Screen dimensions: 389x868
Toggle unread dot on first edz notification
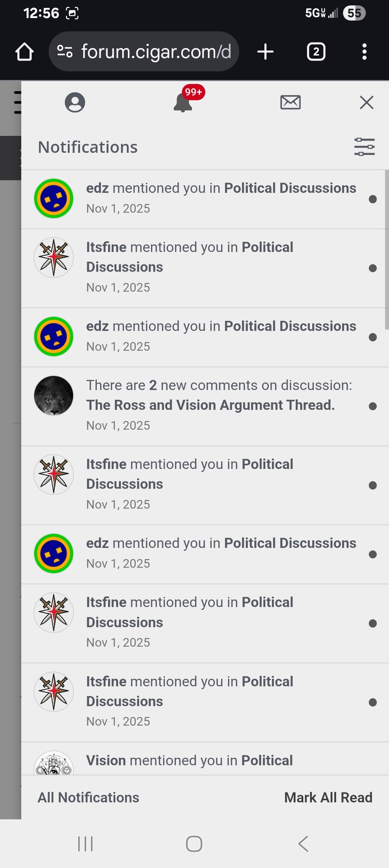point(373,199)
